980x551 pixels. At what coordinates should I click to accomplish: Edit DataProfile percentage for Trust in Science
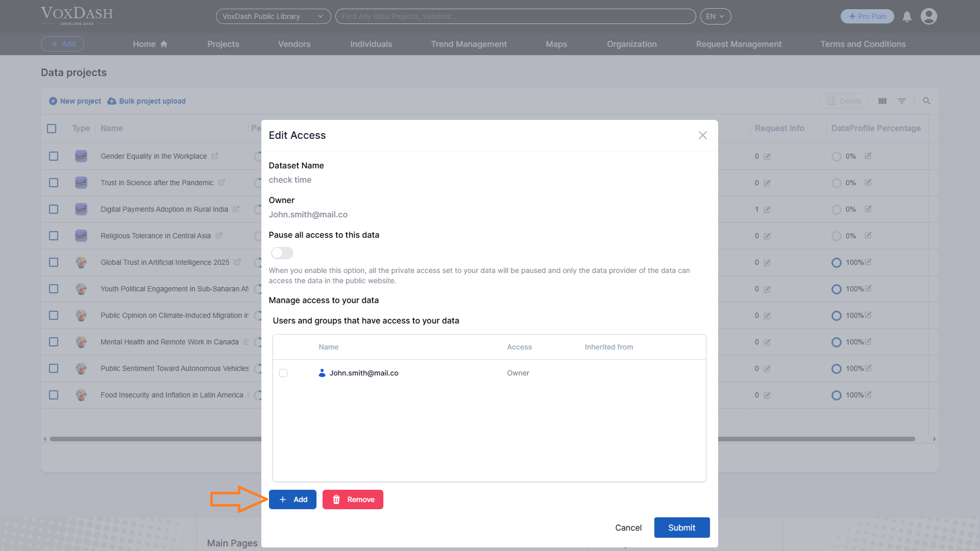coord(868,183)
